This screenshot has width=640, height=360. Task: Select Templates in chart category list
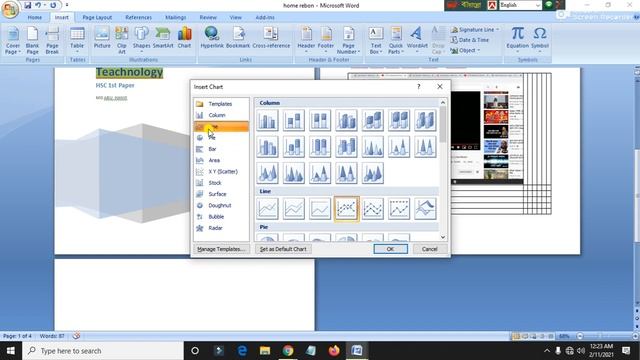tap(221, 104)
